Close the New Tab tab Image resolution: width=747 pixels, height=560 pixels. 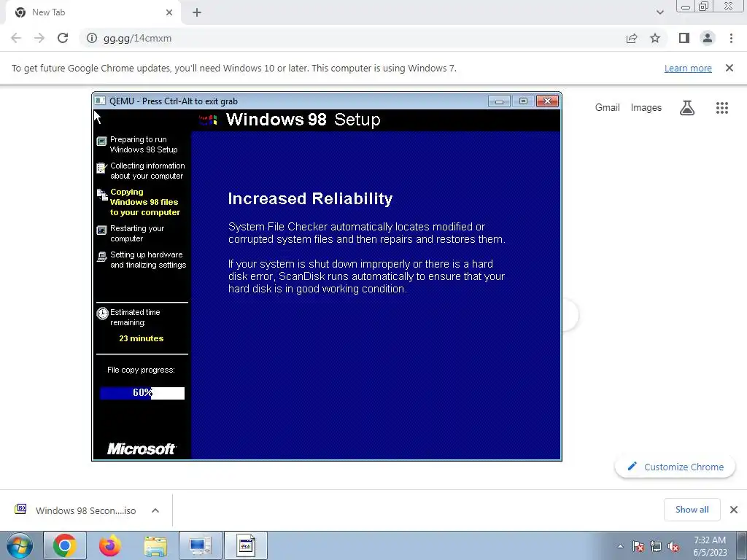169,12
